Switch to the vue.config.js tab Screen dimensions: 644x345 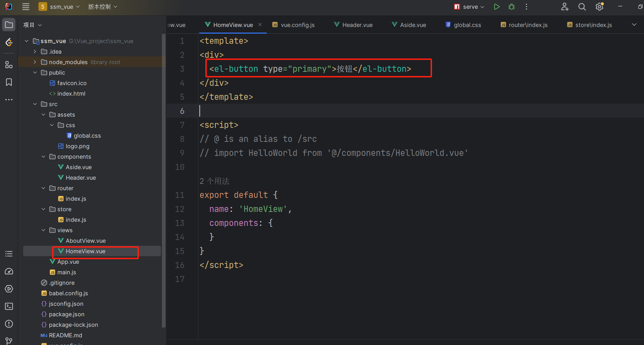tap(293, 25)
